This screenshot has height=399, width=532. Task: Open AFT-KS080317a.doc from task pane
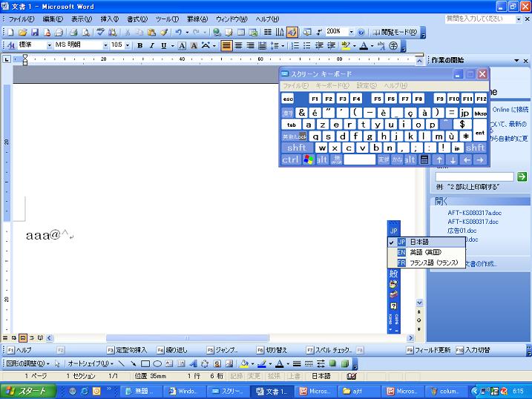point(474,213)
